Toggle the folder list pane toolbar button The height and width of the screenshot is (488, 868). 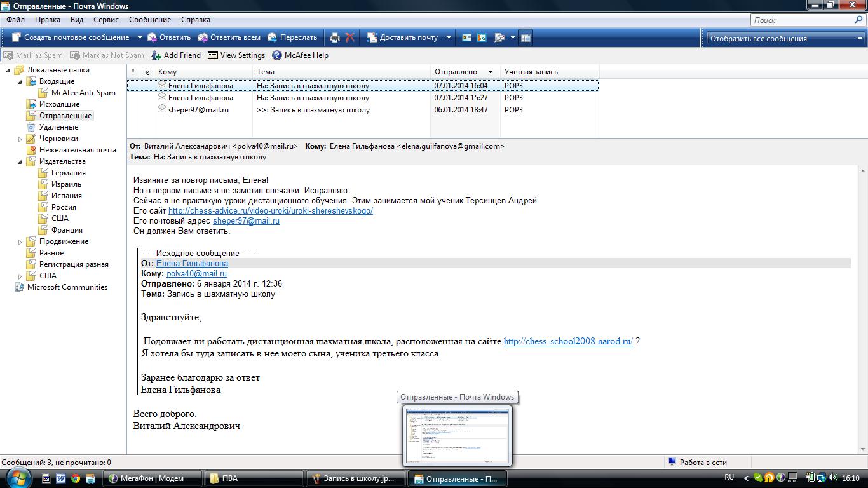pos(526,37)
